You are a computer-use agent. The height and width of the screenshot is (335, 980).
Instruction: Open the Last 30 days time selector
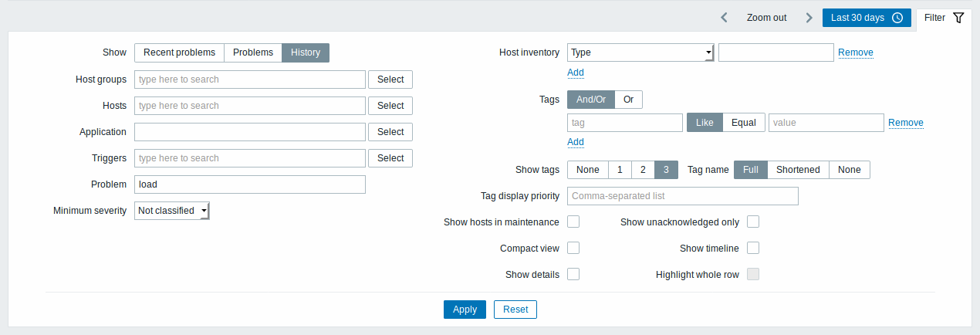pos(867,18)
